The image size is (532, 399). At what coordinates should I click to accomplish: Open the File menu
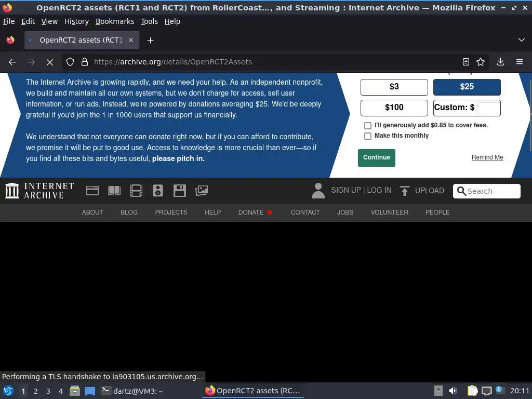click(x=9, y=21)
